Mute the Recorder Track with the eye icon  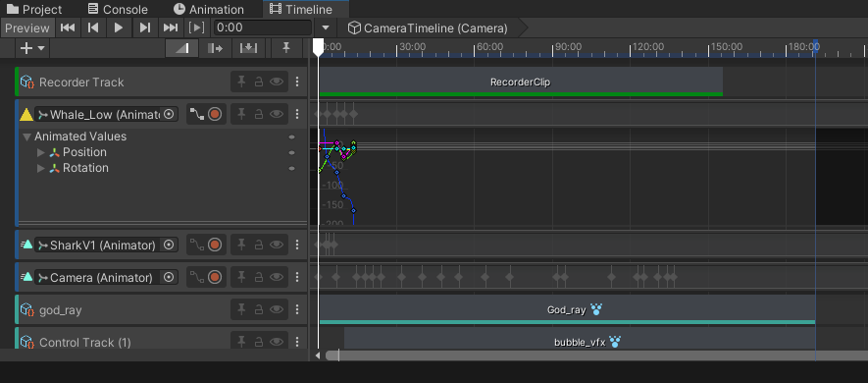[277, 82]
